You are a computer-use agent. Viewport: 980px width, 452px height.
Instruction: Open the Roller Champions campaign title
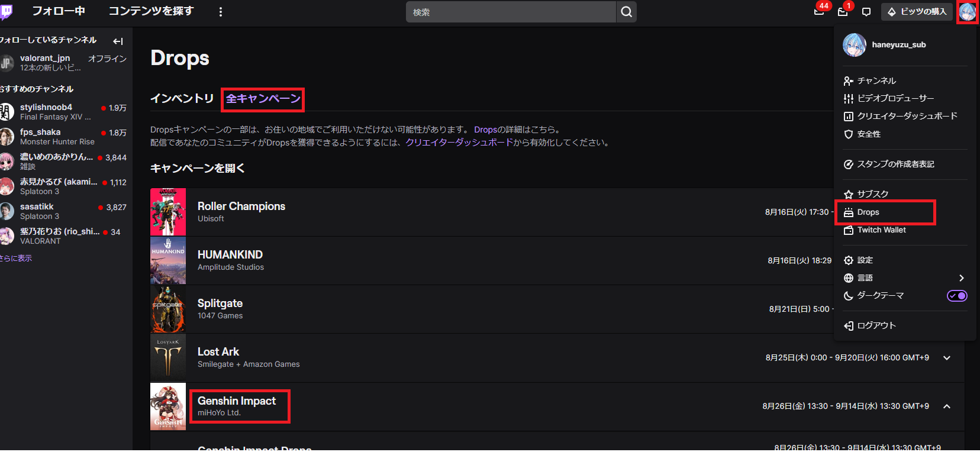241,206
